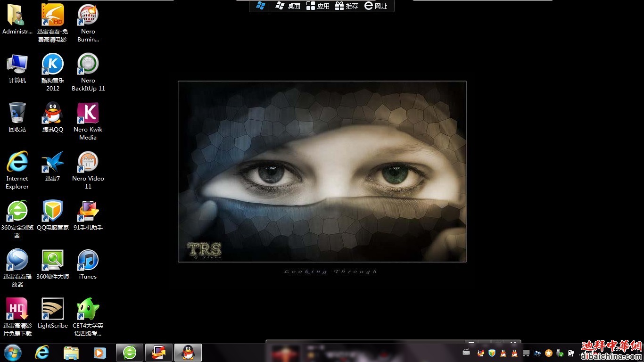This screenshot has height=362, width=644.
Task: Open 迅雷高清影片免费下载 desktop shortcut
Action: click(17, 317)
